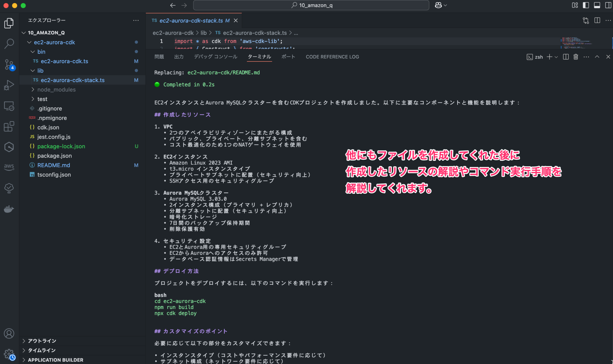This screenshot has width=613, height=364.
Task: Switch to the 出力 tab
Action: 179,57
